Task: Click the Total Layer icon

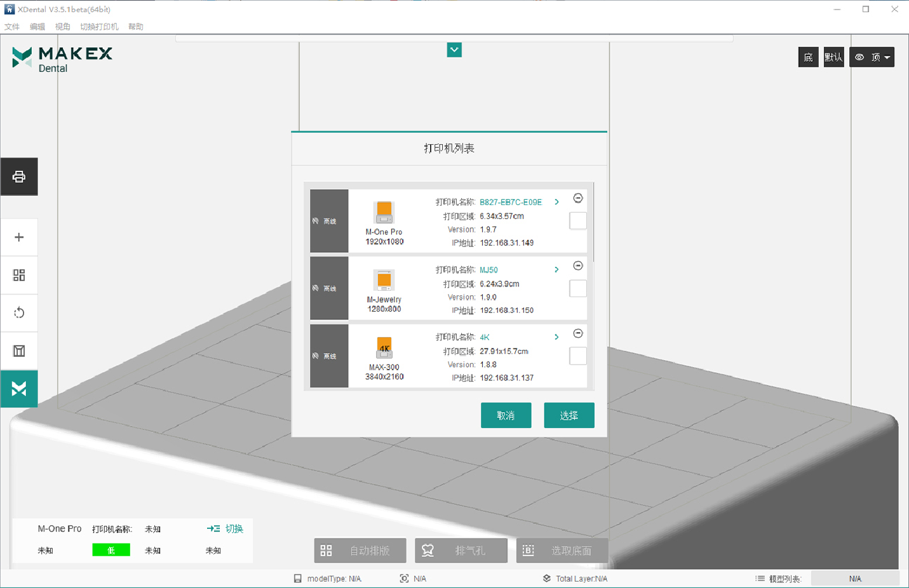Action: (546, 578)
